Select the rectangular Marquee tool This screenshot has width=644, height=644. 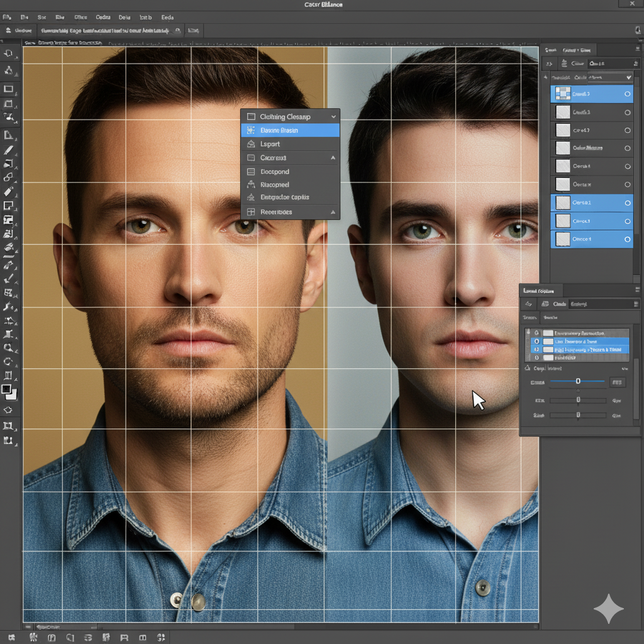coord(8,89)
